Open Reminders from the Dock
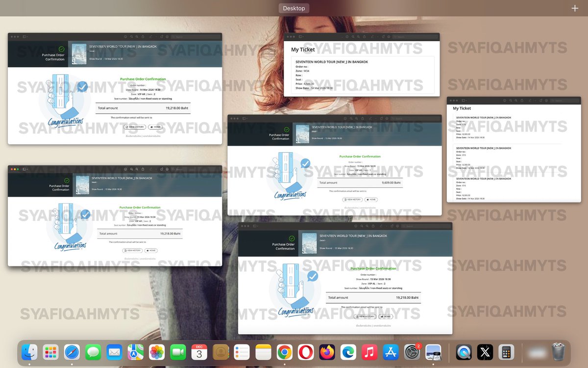This screenshot has width=588, height=368. point(242,352)
